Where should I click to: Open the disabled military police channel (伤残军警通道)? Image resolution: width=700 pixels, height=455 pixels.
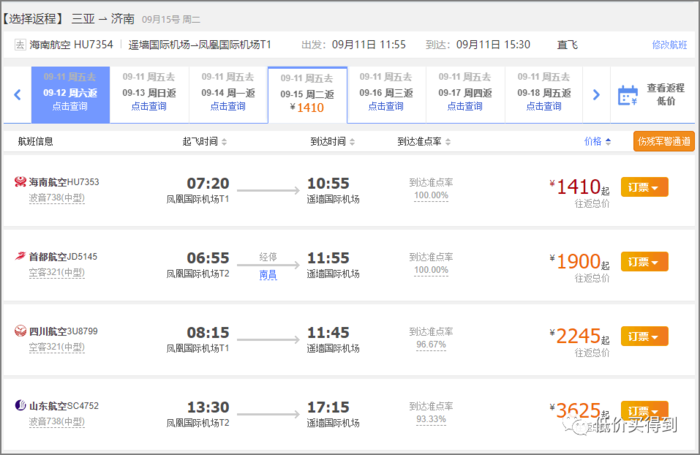click(x=663, y=141)
